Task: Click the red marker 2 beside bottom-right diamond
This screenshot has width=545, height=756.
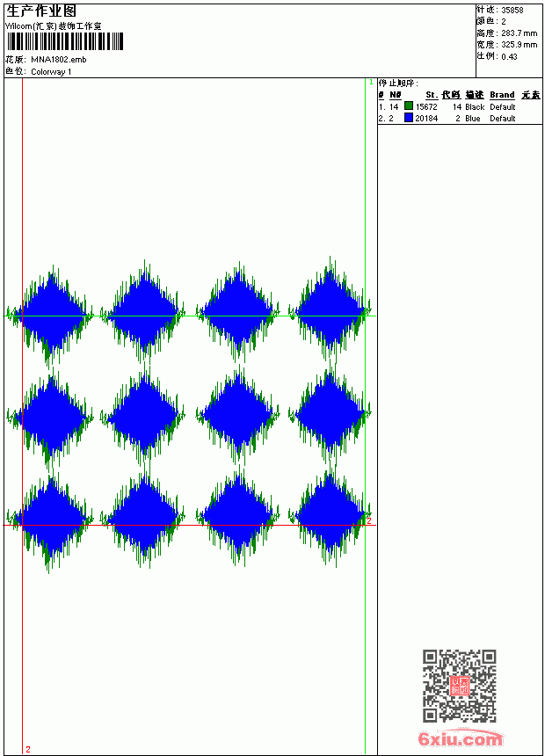Action: pyautogui.click(x=369, y=520)
